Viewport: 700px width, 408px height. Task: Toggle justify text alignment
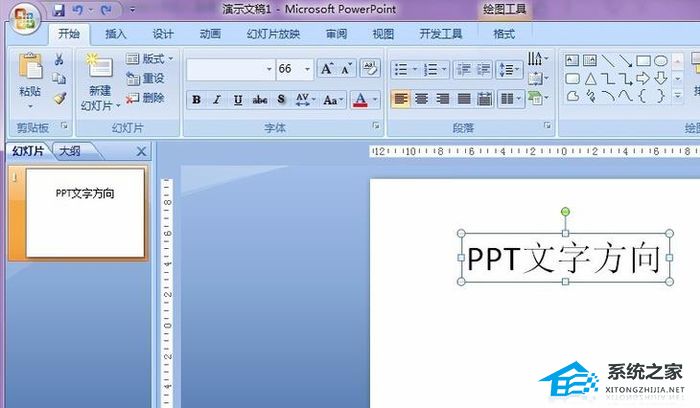pyautogui.click(x=464, y=99)
